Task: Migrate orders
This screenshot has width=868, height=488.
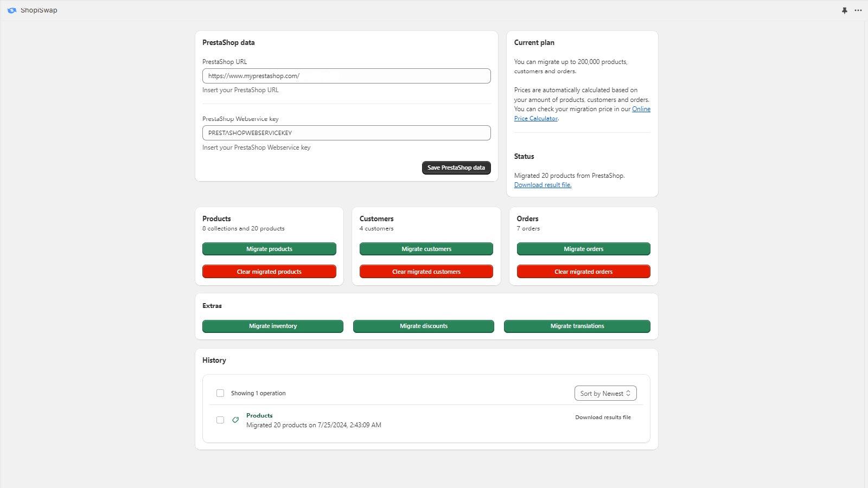Action: point(583,248)
